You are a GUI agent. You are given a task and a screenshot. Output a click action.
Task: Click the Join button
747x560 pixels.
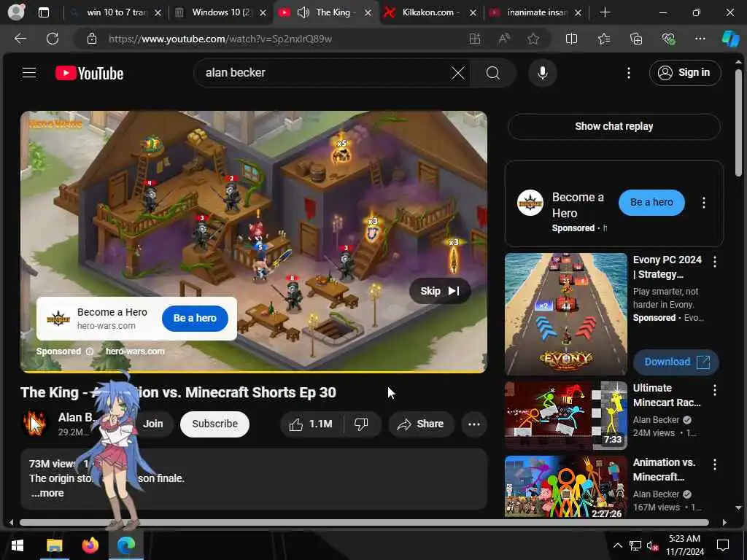pos(152,424)
